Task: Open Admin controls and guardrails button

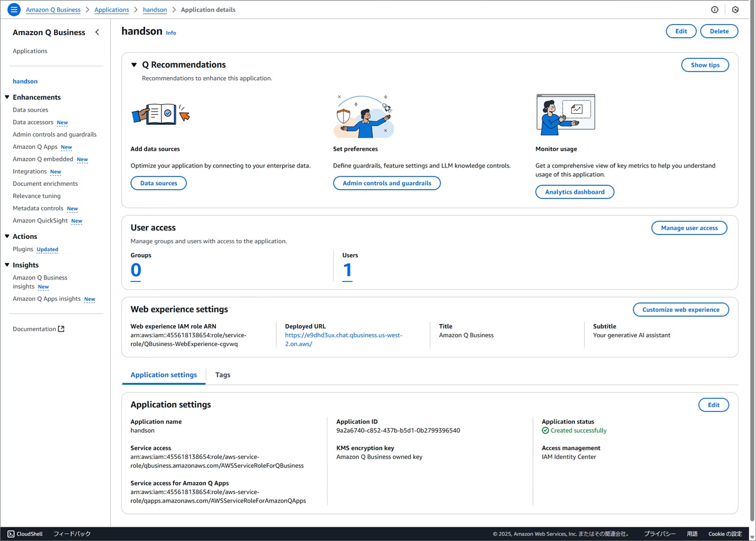Action: click(387, 183)
